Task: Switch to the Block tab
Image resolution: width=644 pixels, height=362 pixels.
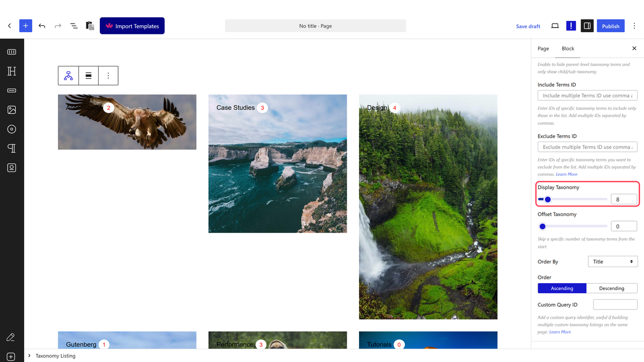Action: click(568, 48)
